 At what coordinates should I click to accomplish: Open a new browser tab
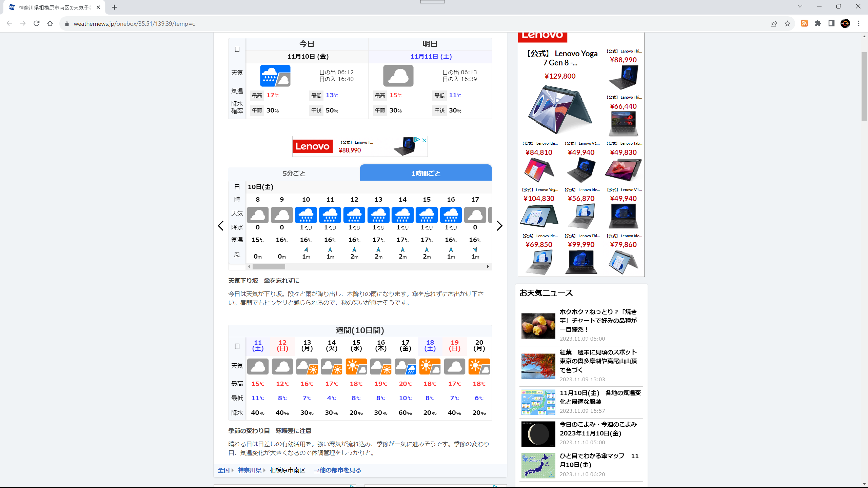coord(114,7)
